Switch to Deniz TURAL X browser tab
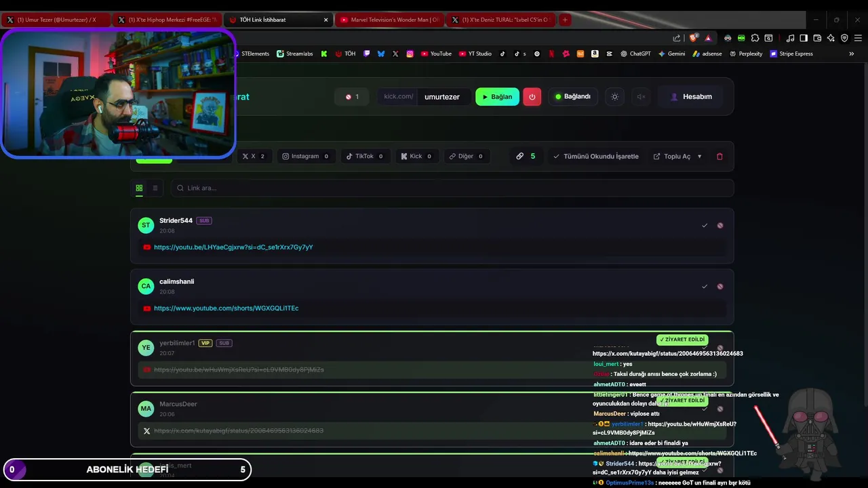Viewport: 868px width, 488px height. click(500, 20)
